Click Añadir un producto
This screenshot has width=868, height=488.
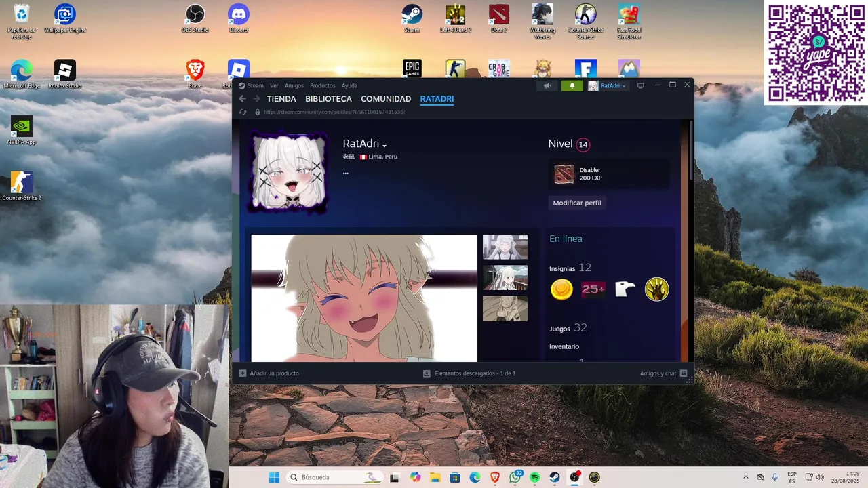pos(269,373)
